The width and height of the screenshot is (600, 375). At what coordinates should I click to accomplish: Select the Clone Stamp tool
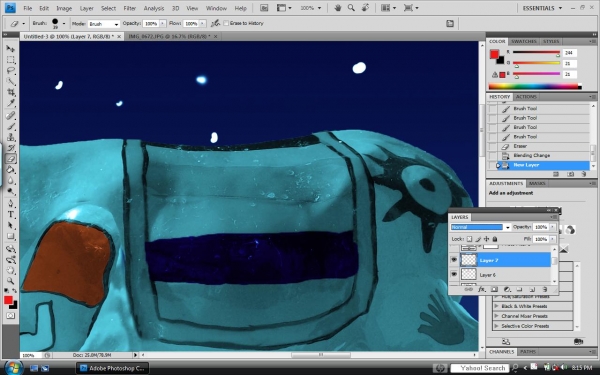tap(10, 137)
